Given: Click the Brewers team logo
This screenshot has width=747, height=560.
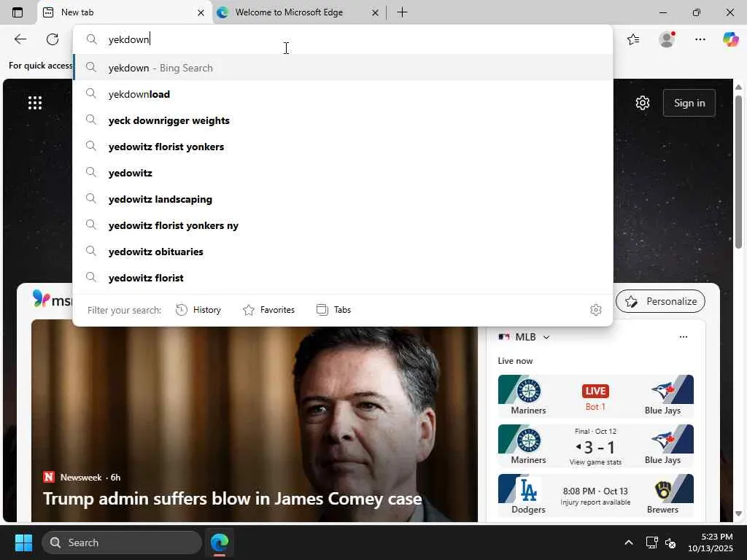Looking at the screenshot, I should coord(662,490).
